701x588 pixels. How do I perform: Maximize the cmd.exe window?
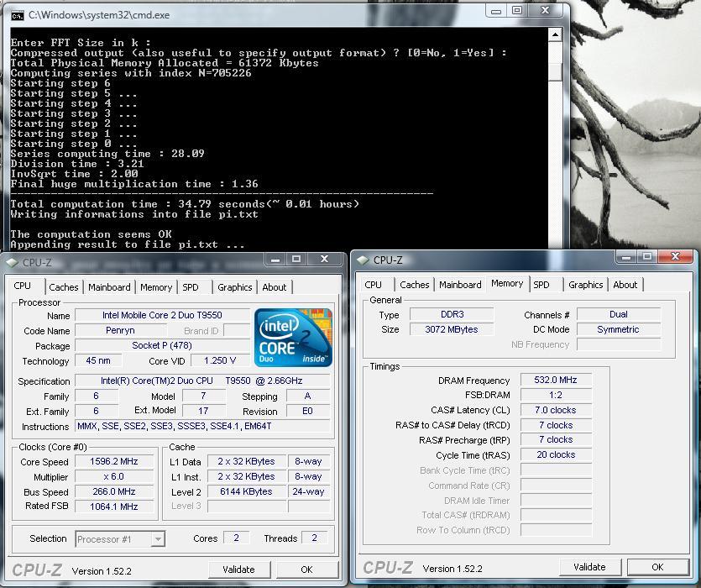click(x=517, y=11)
